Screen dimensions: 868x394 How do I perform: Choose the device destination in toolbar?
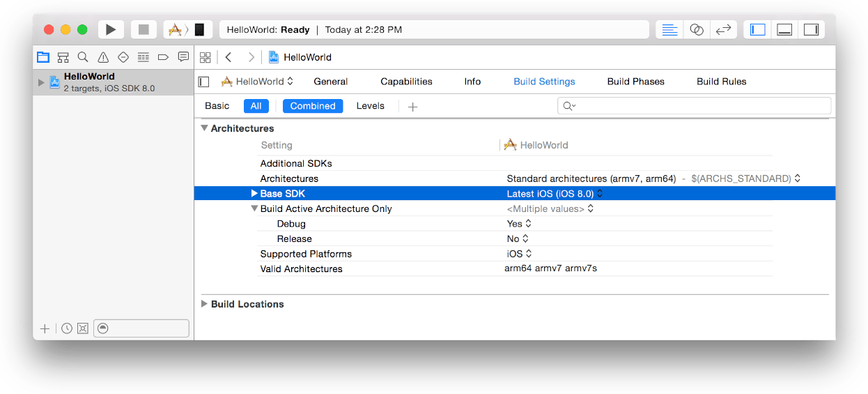pyautogui.click(x=199, y=29)
